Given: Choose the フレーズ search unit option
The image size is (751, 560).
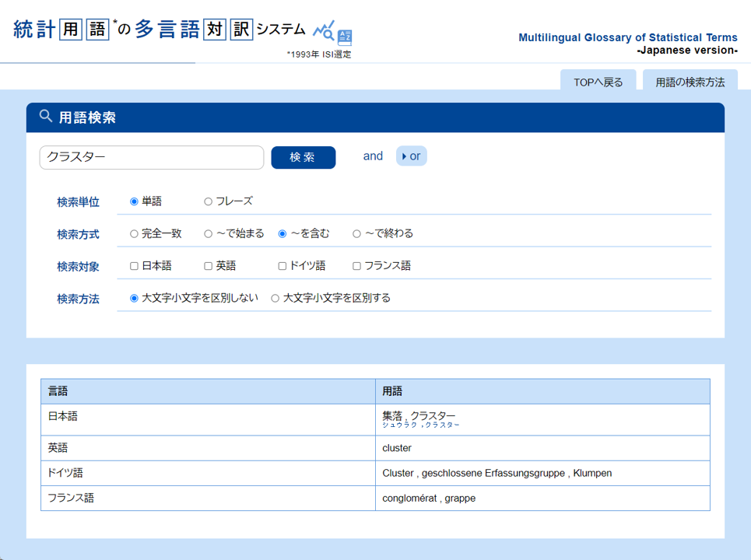Looking at the screenshot, I should [x=208, y=201].
